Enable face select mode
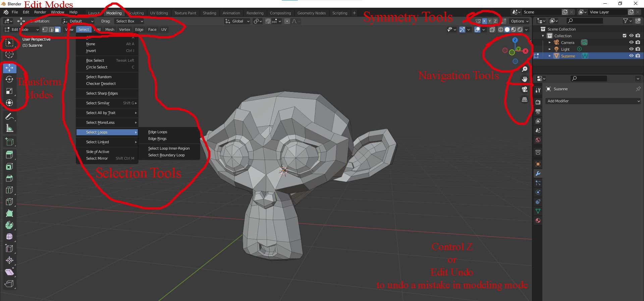Image resolution: width=644 pixels, height=301 pixels. pos(58,30)
